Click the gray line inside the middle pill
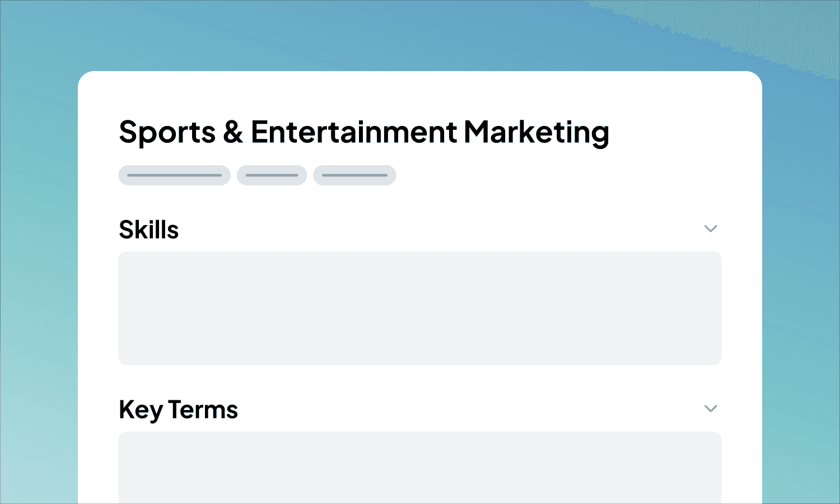Screen dimensions: 840x504 (x=272, y=175)
